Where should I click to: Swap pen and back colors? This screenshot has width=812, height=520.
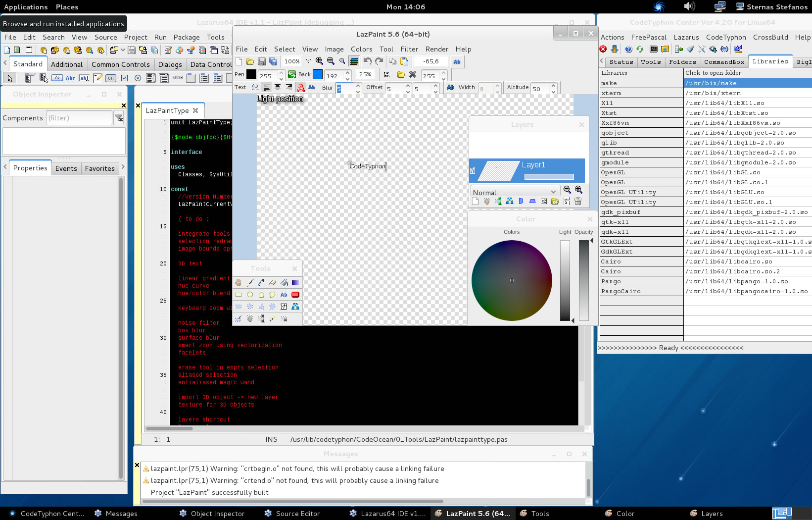coord(292,74)
